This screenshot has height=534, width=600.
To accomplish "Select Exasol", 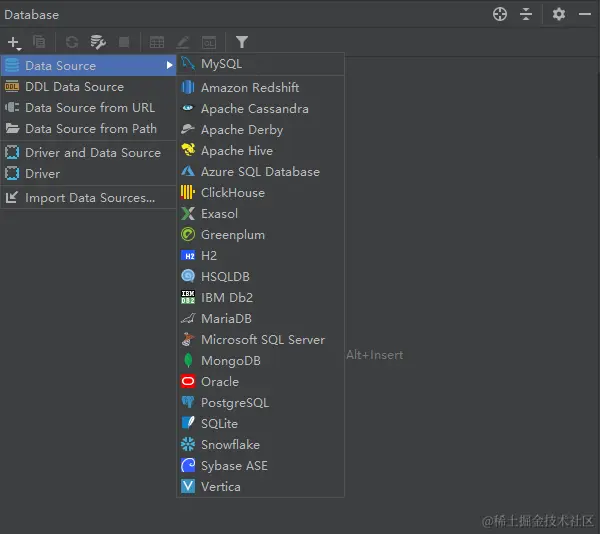I will pos(260,213).
